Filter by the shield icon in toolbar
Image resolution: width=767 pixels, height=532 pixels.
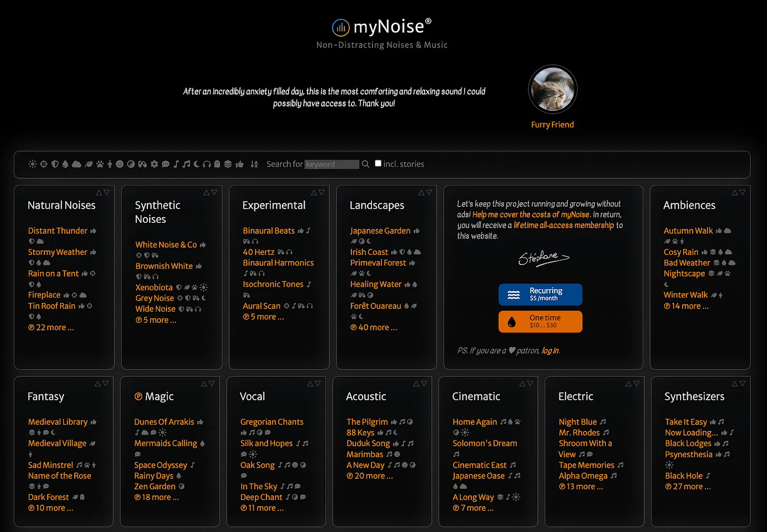point(55,164)
